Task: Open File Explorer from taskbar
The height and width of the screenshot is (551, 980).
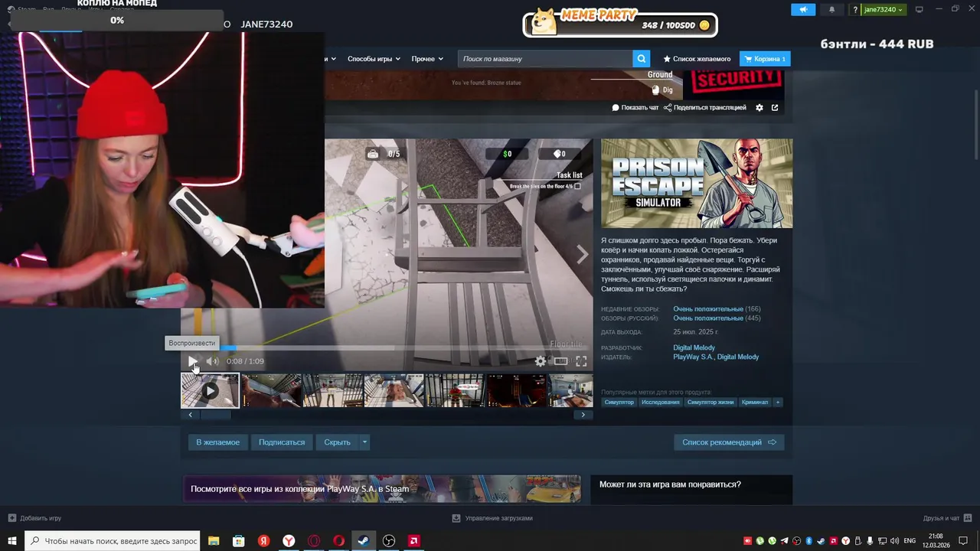Action: click(x=214, y=541)
